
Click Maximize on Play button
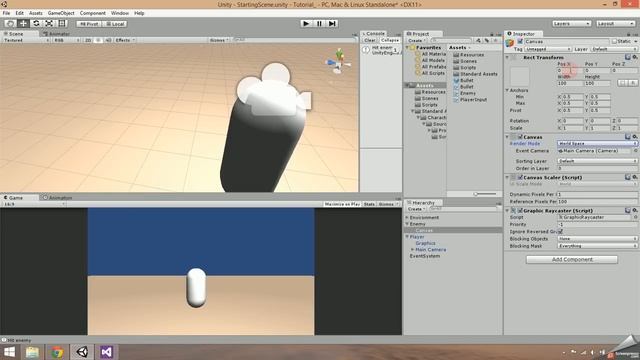click(342, 204)
